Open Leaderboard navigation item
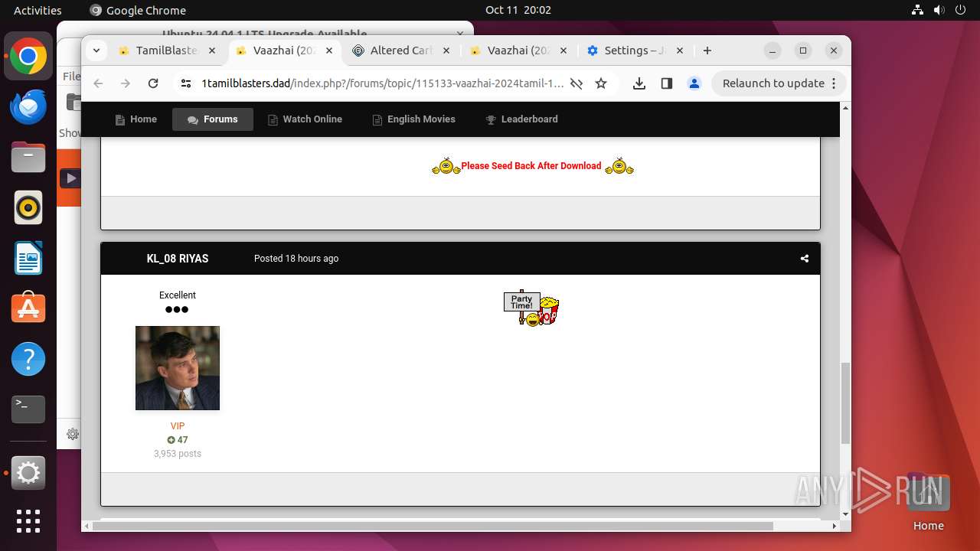 (x=522, y=119)
